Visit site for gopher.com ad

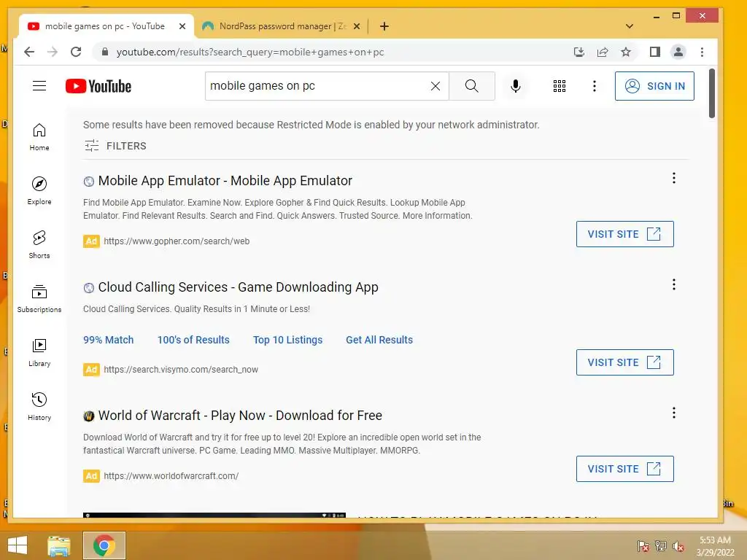(x=624, y=234)
